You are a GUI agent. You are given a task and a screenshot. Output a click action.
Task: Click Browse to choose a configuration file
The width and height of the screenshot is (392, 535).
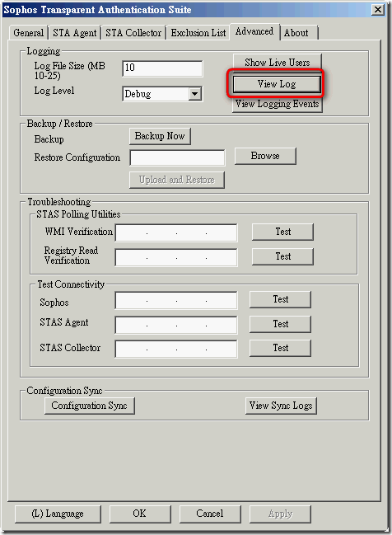pos(265,156)
